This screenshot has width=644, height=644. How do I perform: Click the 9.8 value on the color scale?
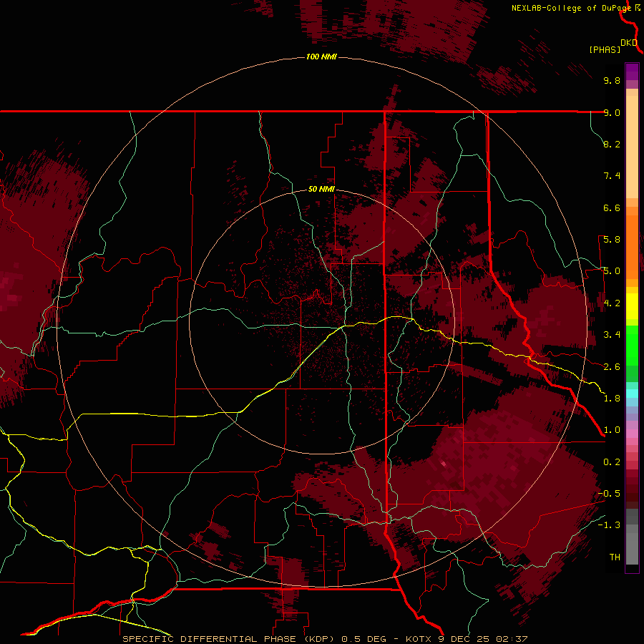point(612,80)
